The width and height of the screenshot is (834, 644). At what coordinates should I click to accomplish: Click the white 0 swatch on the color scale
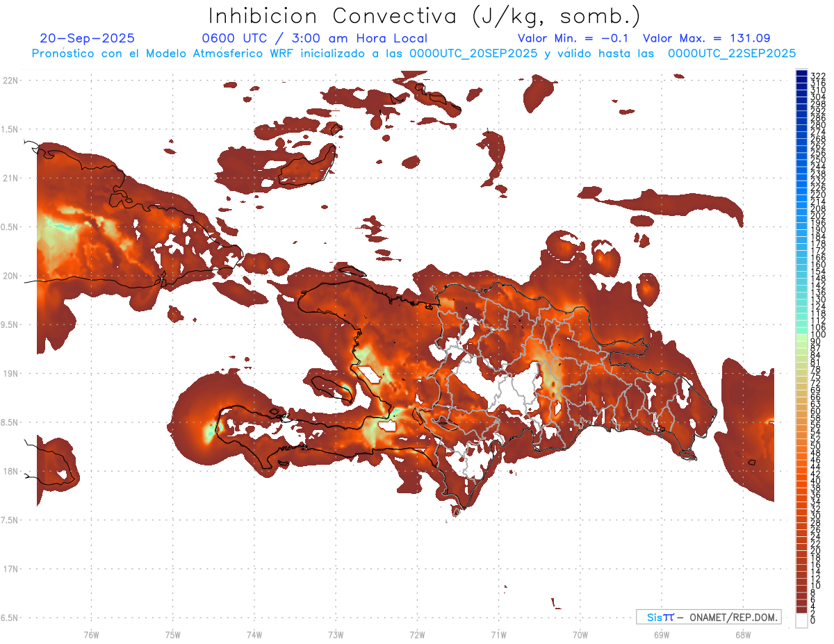[x=801, y=621]
